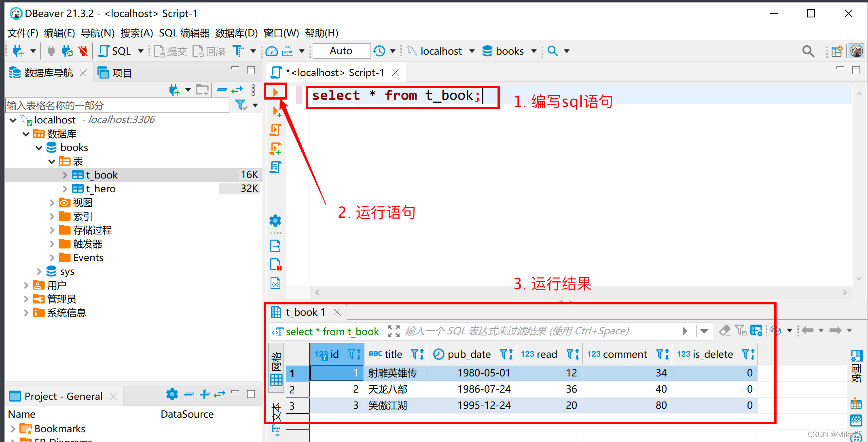Switch results to Grid view mode

pyautogui.click(x=277, y=368)
